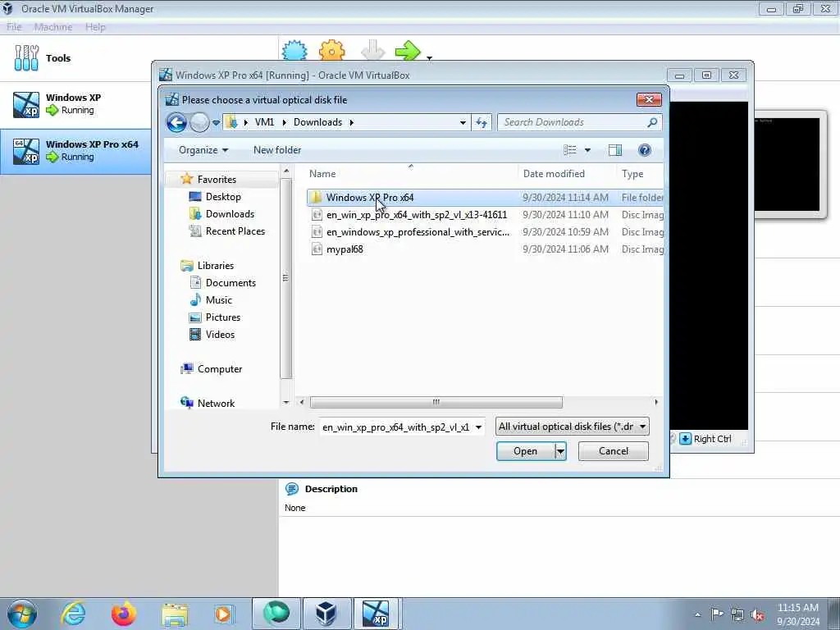Select Desktop in navigation pane

[x=223, y=197]
